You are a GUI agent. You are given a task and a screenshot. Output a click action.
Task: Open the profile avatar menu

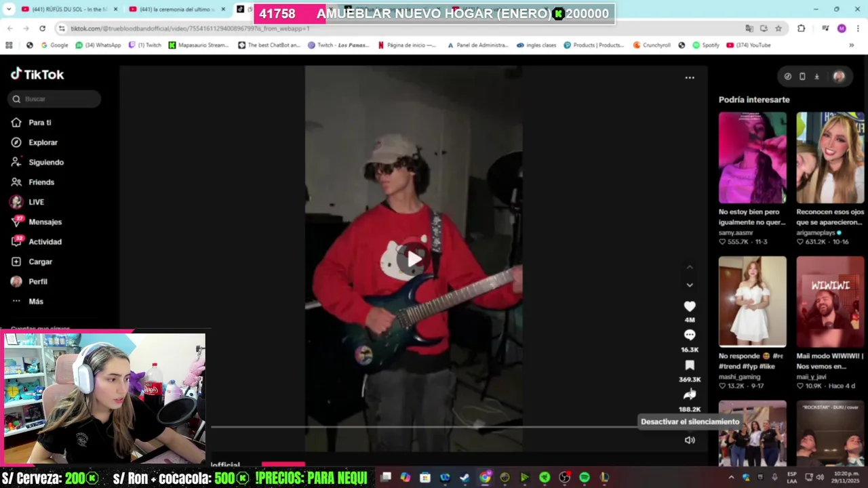coord(839,77)
